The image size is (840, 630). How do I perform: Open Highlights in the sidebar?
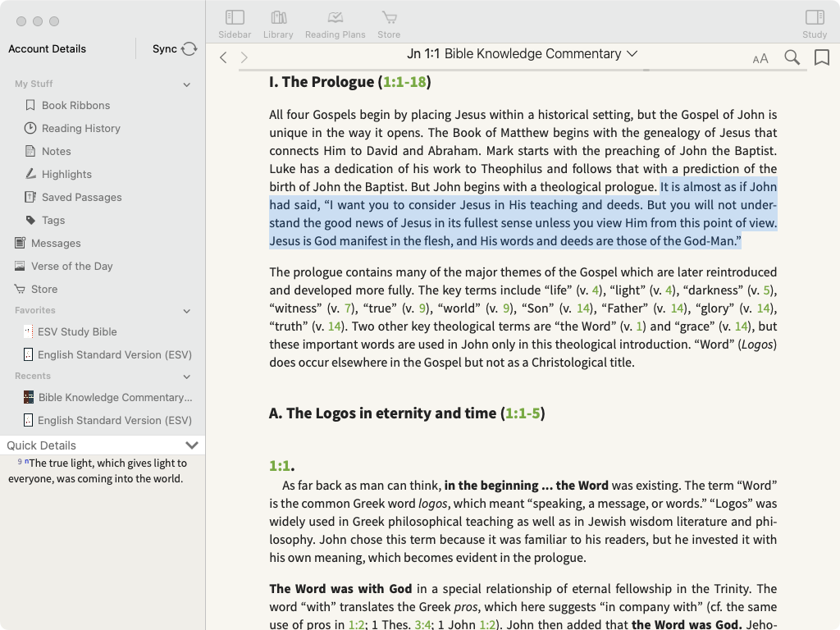[x=66, y=174]
